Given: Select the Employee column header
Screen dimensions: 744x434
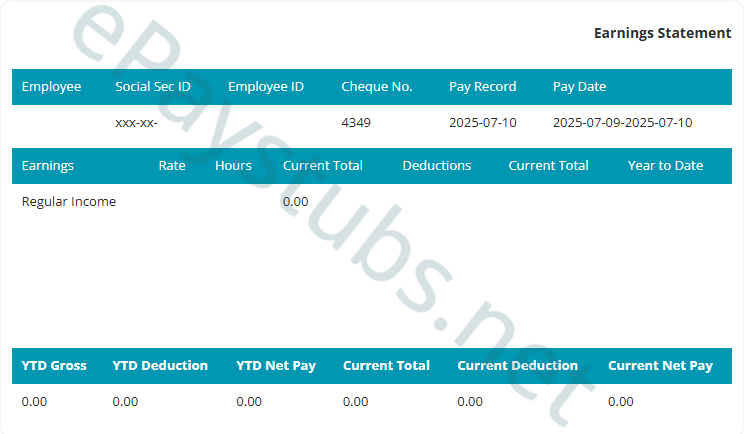Looking at the screenshot, I should 51,87.
